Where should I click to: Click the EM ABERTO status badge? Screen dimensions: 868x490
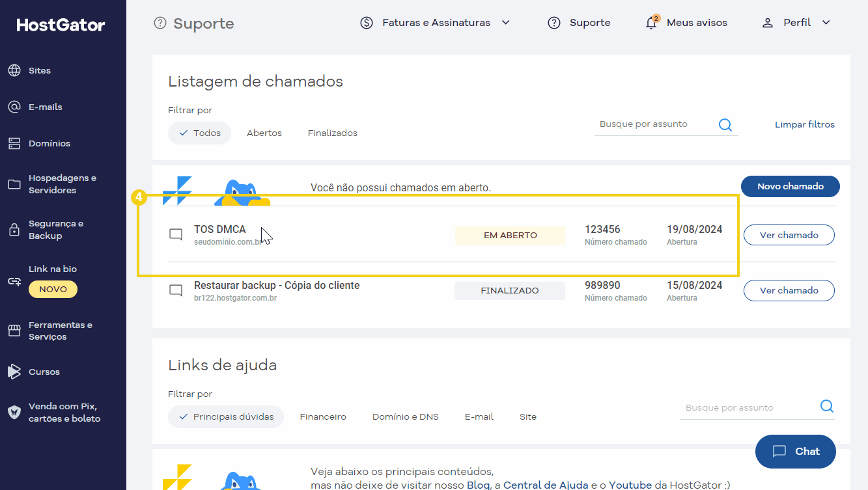point(511,236)
